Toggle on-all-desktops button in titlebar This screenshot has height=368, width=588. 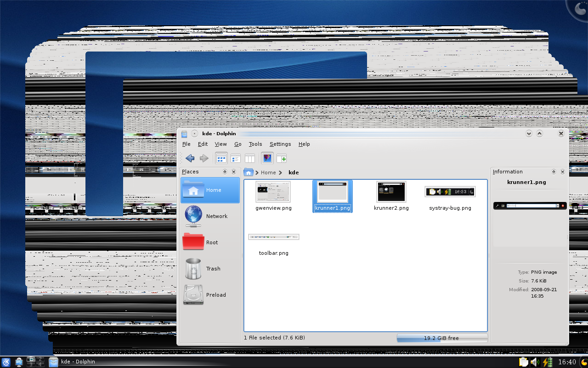tap(194, 134)
